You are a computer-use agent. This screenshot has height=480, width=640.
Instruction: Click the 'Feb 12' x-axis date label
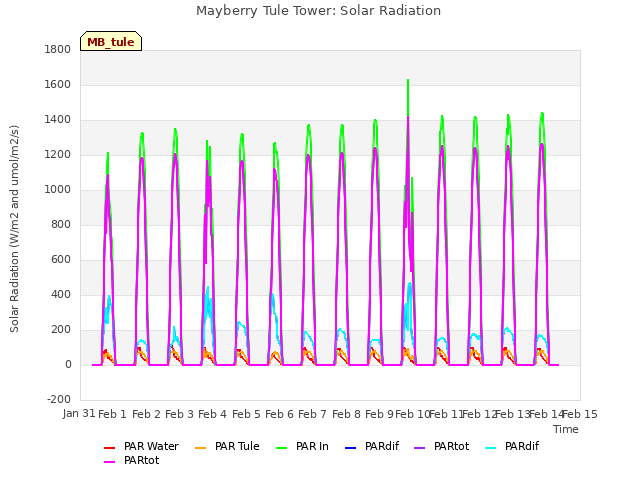tap(479, 414)
